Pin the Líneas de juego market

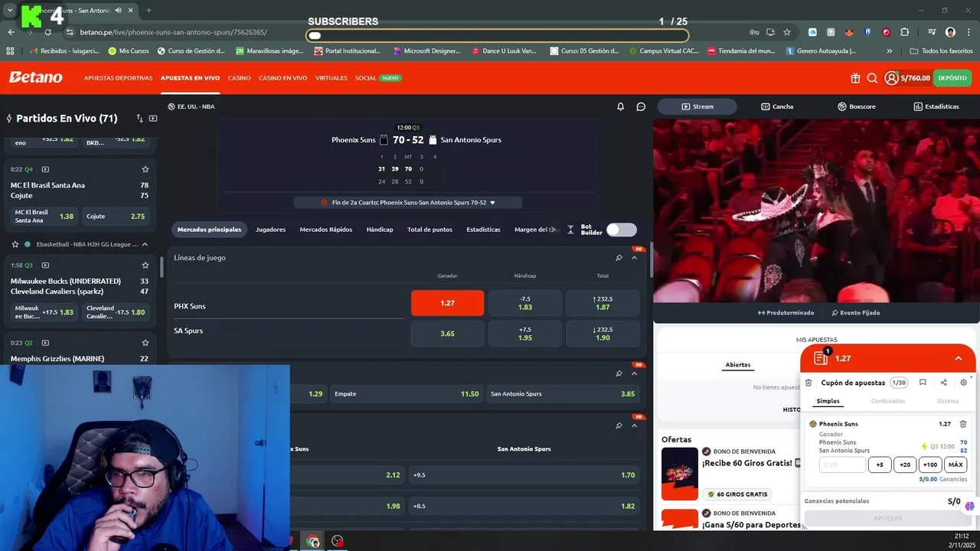(x=619, y=258)
